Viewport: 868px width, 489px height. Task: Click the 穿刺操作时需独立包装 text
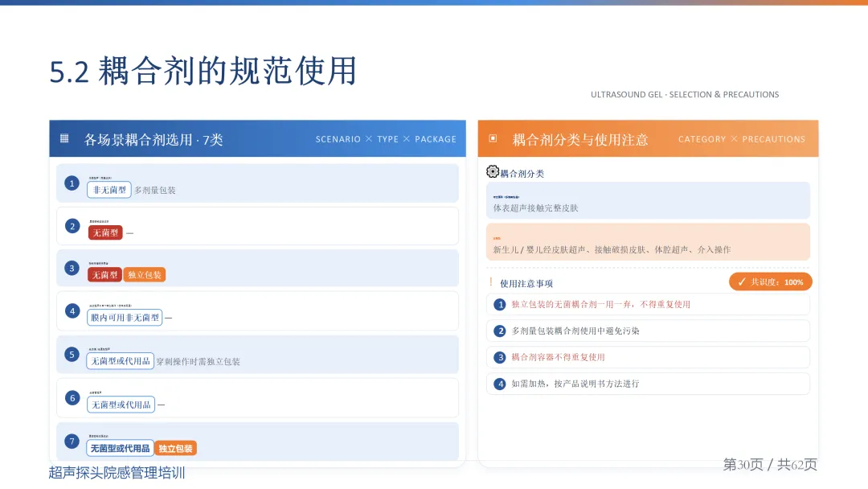tap(199, 362)
